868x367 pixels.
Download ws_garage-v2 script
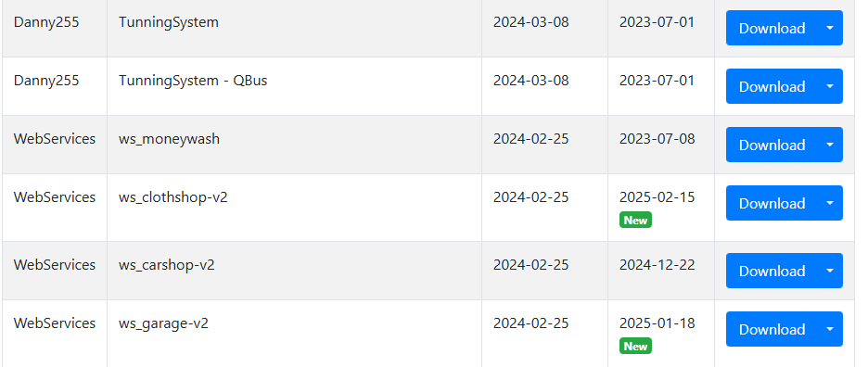[772, 329]
